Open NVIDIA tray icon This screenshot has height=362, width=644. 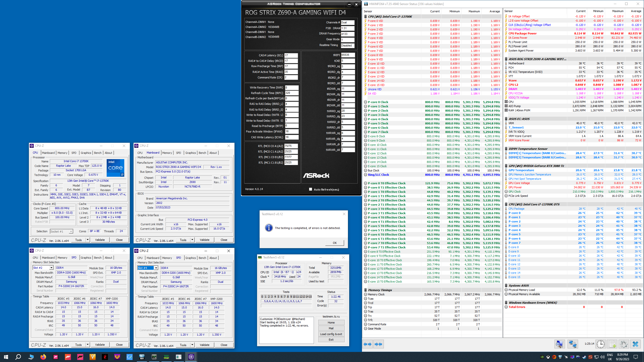[x=542, y=357]
